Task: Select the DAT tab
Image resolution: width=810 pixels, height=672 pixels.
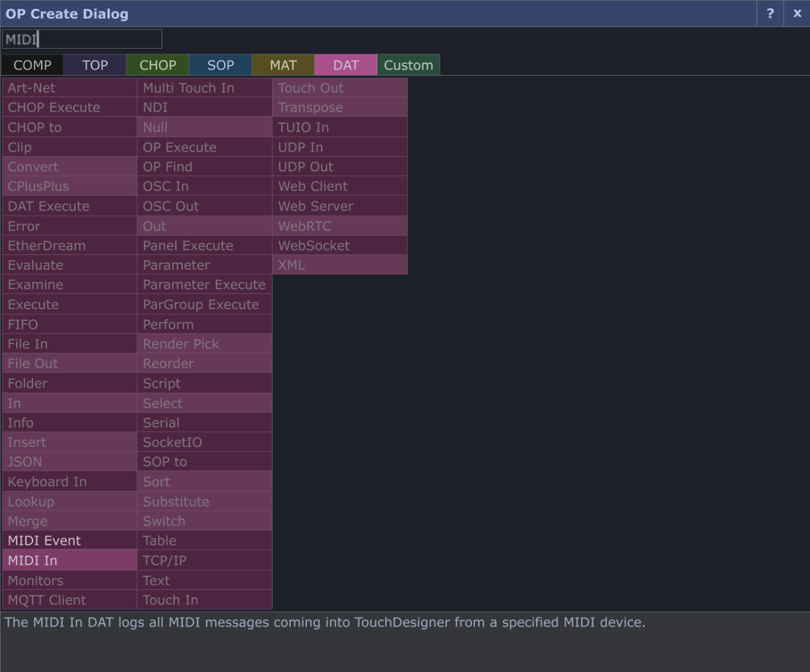Action: coord(345,65)
